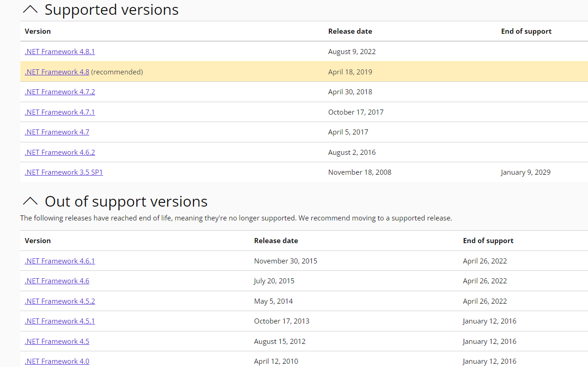Click the January 9, 2029 end of support cell
This screenshot has height=367, width=588.
[x=526, y=172]
